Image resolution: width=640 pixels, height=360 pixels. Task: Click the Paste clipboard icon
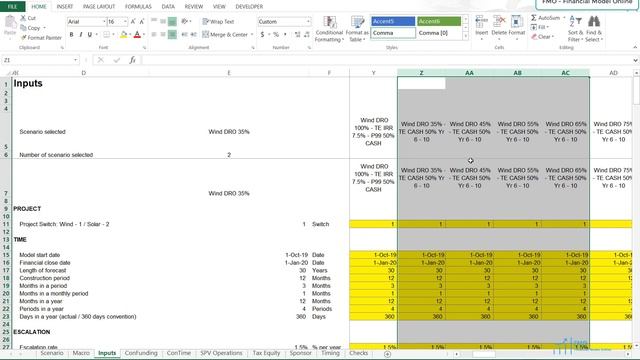point(10,23)
